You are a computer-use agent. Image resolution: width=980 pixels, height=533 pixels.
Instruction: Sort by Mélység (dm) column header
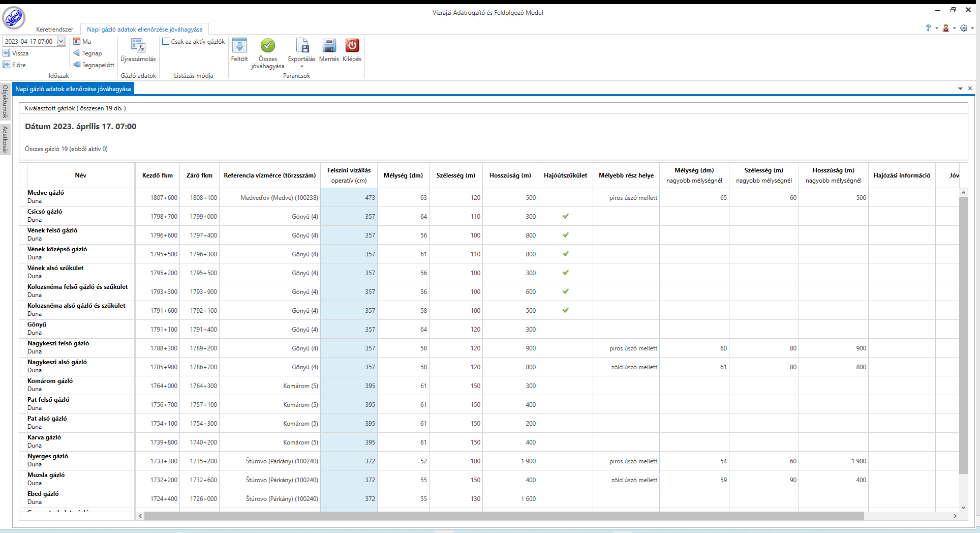[x=403, y=175]
